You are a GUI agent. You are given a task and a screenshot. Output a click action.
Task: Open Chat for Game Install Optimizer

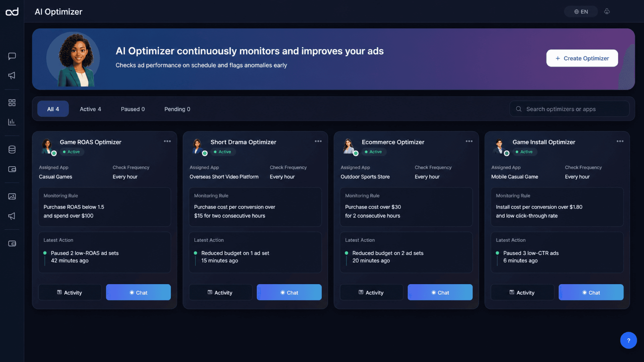point(591,292)
